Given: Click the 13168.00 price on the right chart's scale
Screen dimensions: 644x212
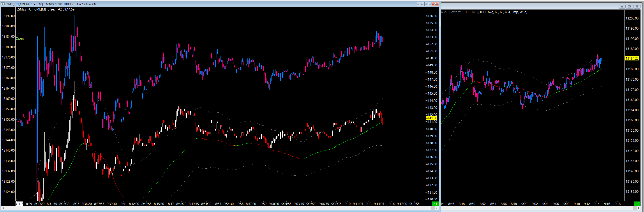Looking at the screenshot, I should point(632,100).
